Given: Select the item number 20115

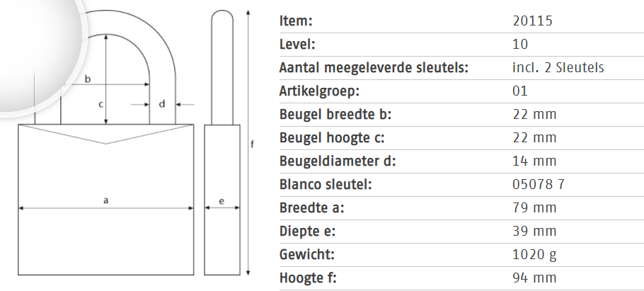Looking at the screenshot, I should (531, 21).
